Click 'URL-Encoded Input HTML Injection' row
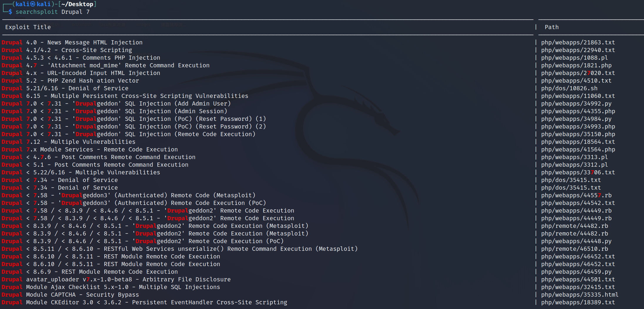The width and height of the screenshot is (644, 309). [x=81, y=73]
